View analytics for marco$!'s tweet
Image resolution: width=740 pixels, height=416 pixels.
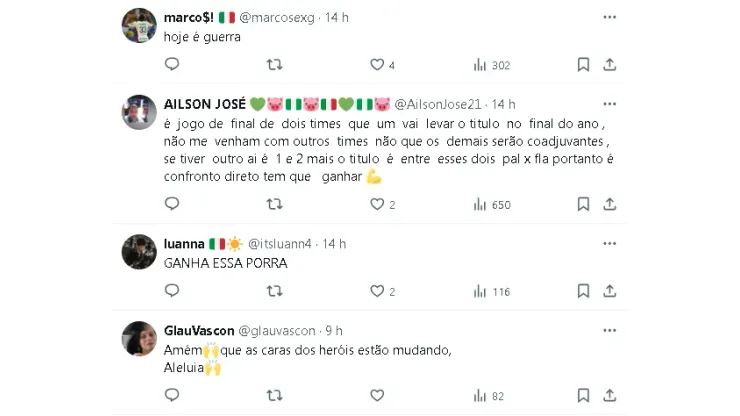point(480,65)
